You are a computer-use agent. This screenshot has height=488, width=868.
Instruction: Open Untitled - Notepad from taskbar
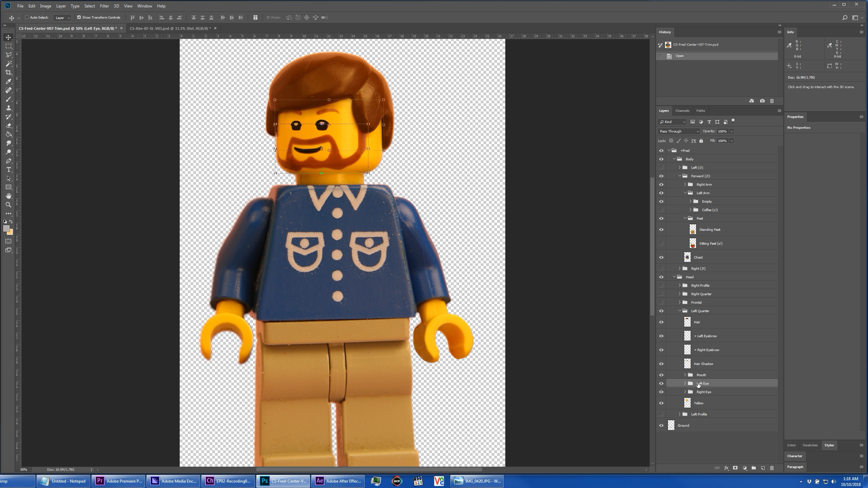click(x=63, y=481)
